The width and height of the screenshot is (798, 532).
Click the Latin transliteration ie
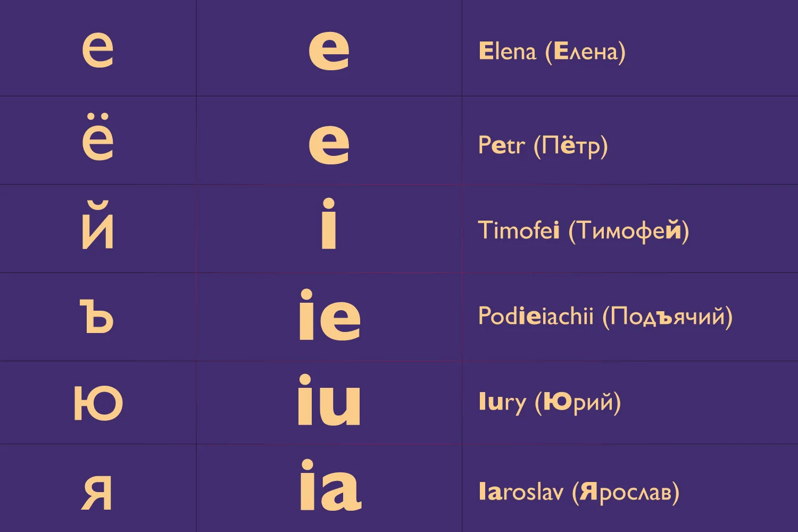[x=330, y=315]
